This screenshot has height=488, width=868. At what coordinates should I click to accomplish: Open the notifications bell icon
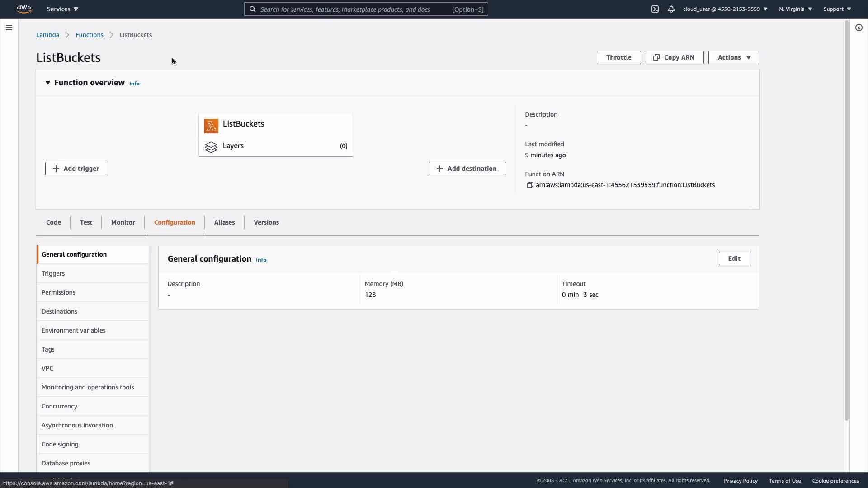(671, 9)
